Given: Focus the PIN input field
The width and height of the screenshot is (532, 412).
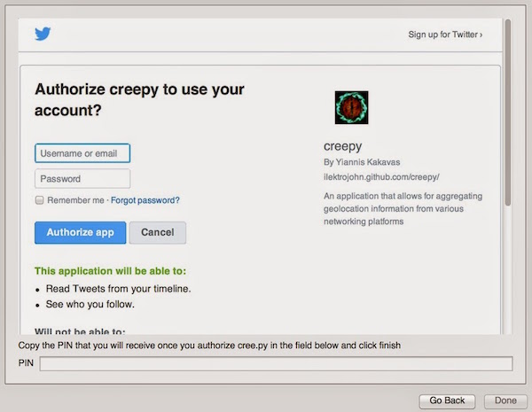Looking at the screenshot, I should coord(276,363).
